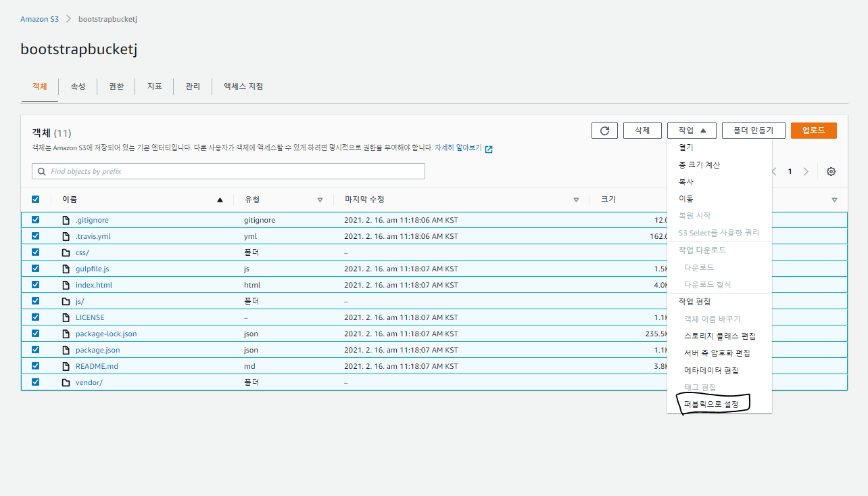Uncheck the .travis.yml row checkbox
Image resolution: width=868 pixels, height=496 pixels.
36,236
